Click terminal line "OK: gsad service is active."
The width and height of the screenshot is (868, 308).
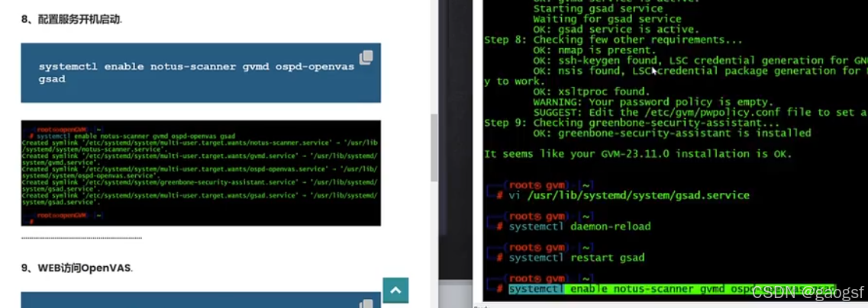[616, 29]
